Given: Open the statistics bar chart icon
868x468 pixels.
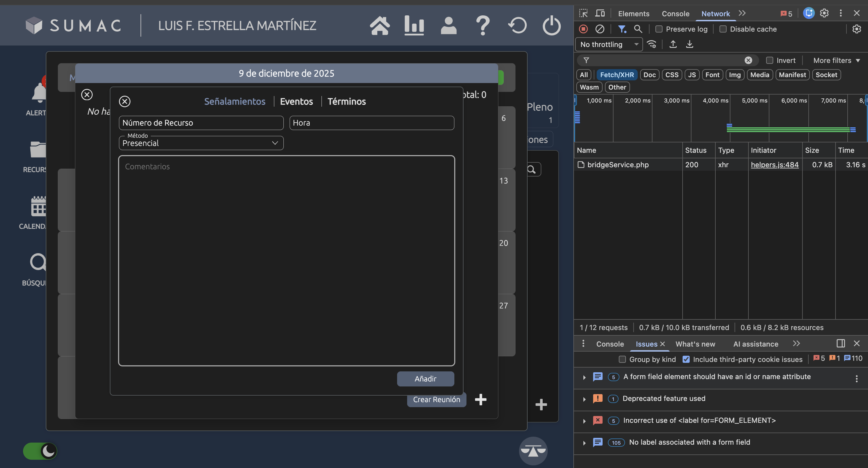Looking at the screenshot, I should [x=414, y=26].
